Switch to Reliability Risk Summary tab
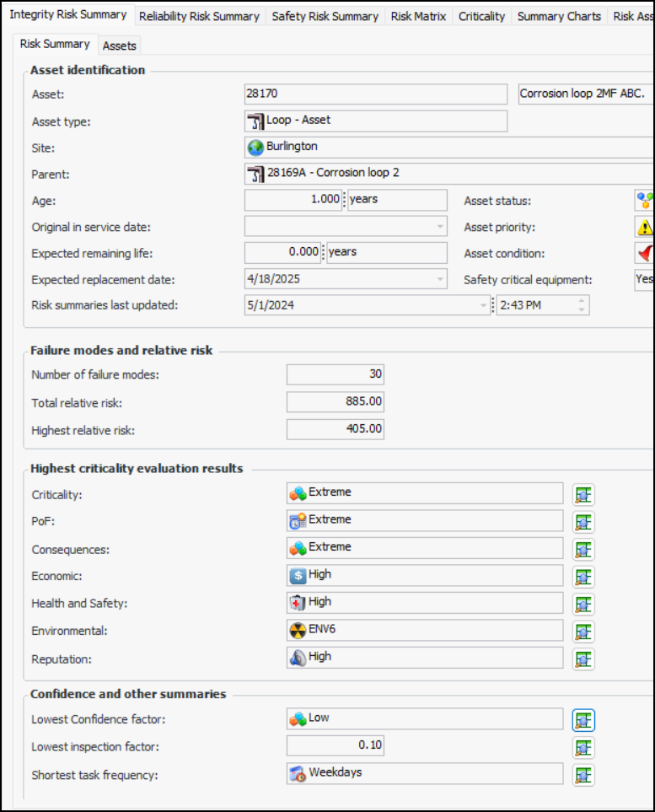Image resolution: width=655 pixels, height=812 pixels. (199, 16)
